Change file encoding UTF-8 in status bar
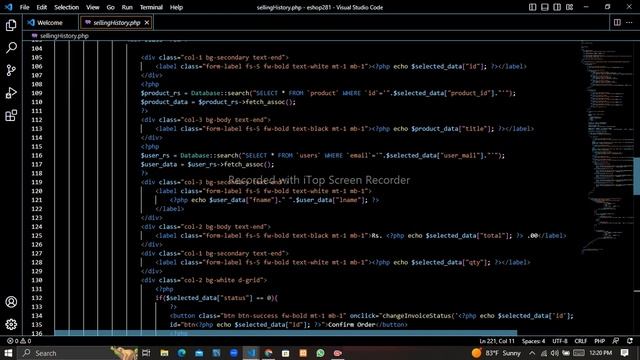Viewport: 640px width, 360px height. pyautogui.click(x=560, y=341)
